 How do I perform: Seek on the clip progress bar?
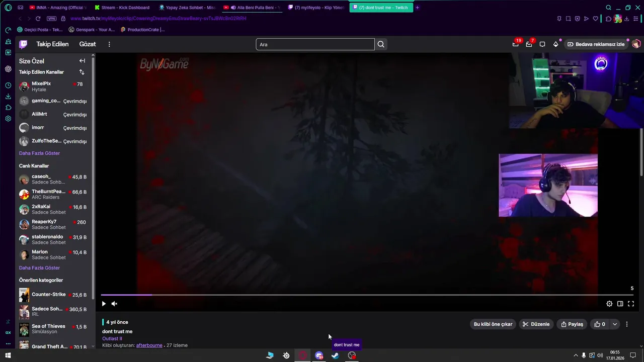[x=367, y=295]
